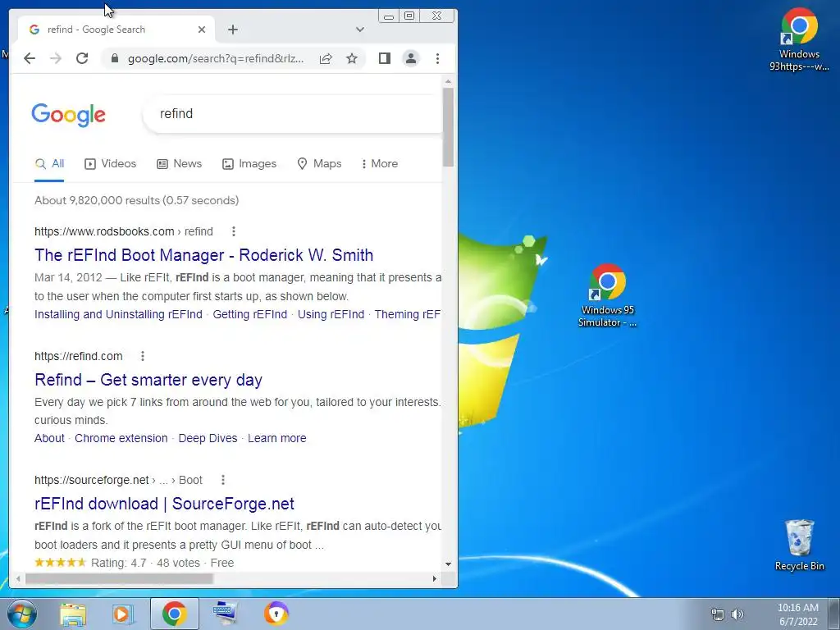
Task: Open Deep Dives sitelink
Action: point(208,438)
